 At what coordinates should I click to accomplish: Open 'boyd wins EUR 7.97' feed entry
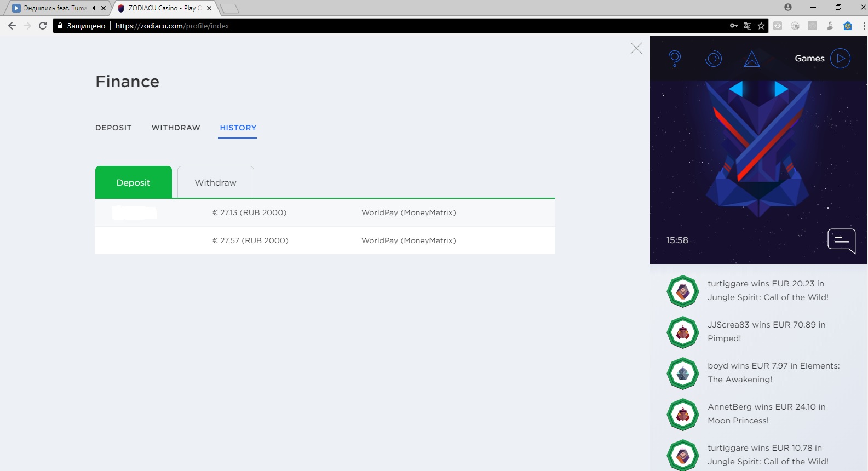[773, 372]
